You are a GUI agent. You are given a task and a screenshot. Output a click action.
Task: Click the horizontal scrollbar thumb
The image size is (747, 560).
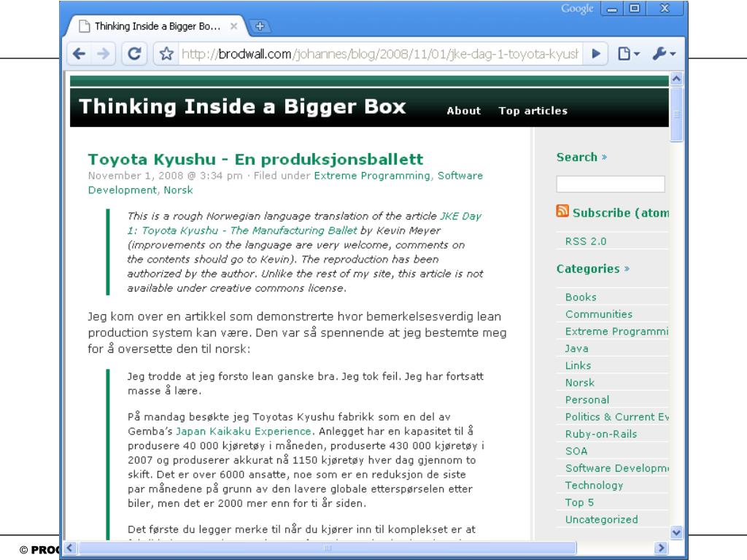point(328,548)
